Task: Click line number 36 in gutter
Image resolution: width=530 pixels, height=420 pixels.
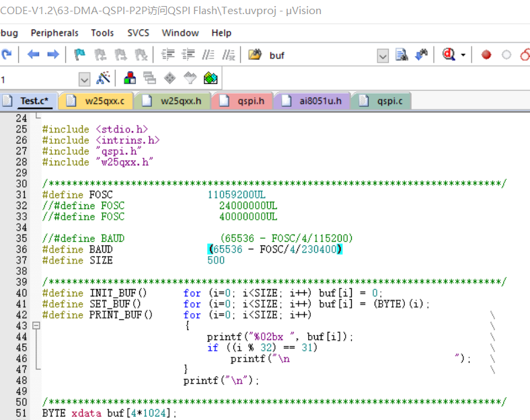Action: 22,249
